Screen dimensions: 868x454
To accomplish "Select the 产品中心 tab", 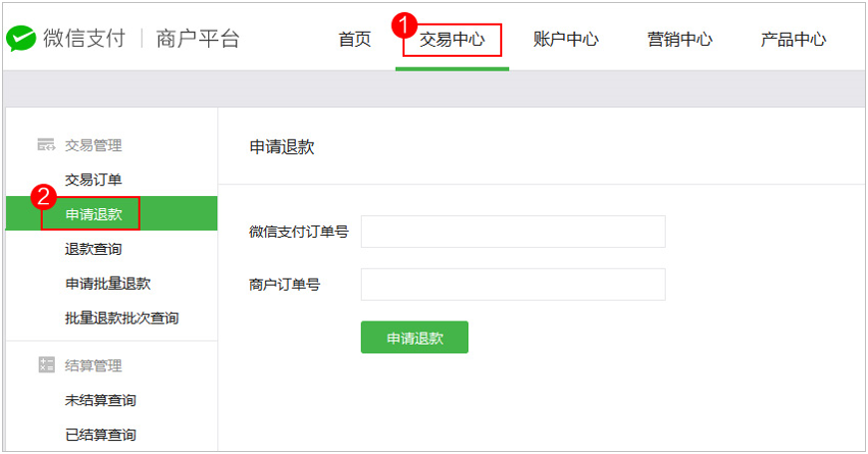I will tap(793, 40).
